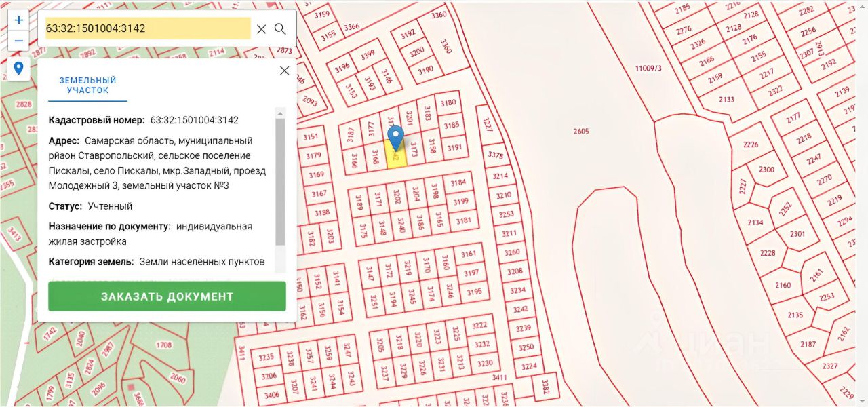Select parcel 3222 on the map

479,326
